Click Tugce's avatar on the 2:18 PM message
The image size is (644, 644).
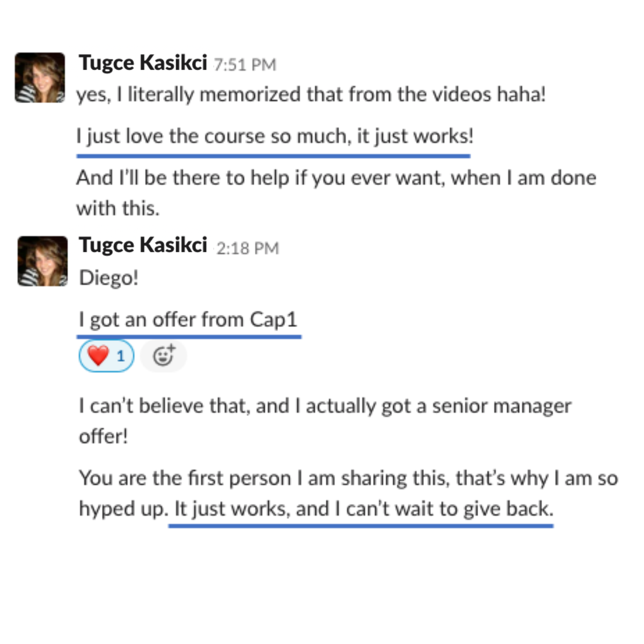[x=42, y=261]
